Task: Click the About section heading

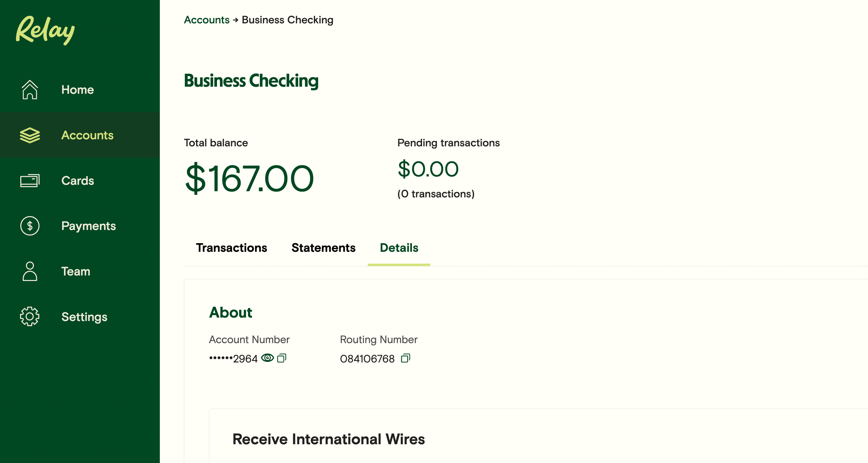Action: coord(231,312)
